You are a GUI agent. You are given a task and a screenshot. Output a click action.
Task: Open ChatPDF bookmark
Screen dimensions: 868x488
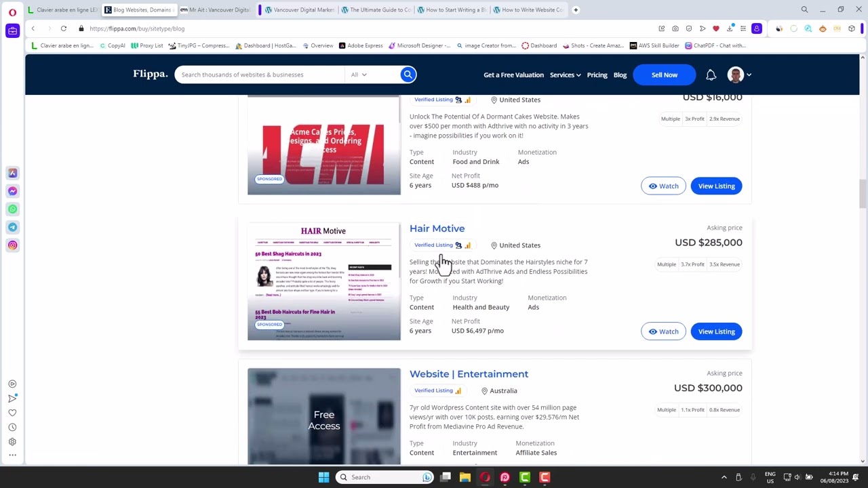pyautogui.click(x=715, y=45)
